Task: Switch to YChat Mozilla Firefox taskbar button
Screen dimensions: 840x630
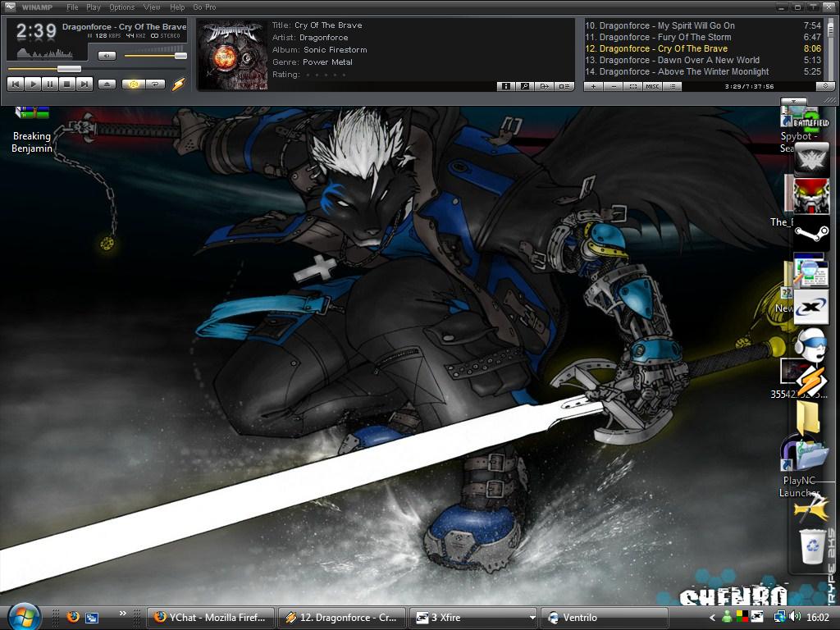Action: [x=211, y=618]
